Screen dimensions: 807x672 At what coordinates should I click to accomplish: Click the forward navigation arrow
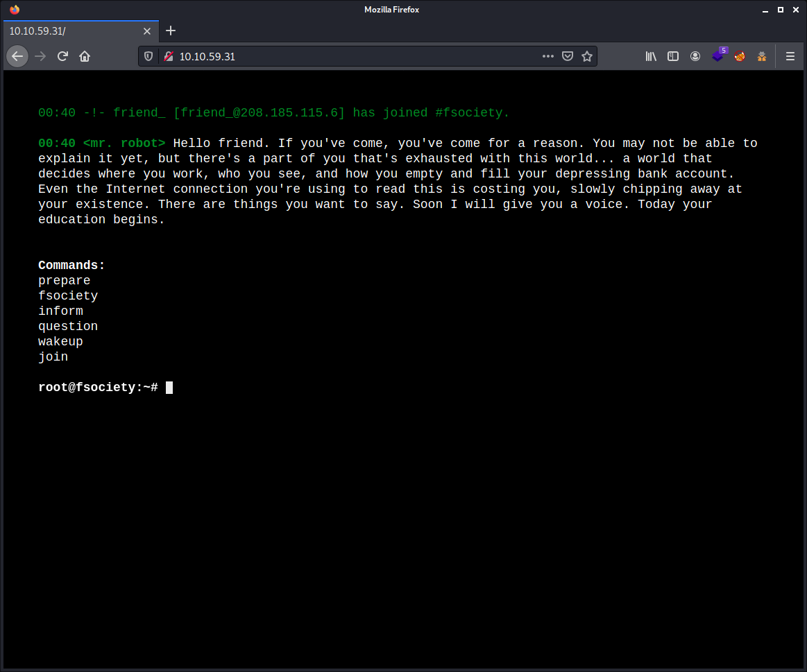(x=40, y=57)
